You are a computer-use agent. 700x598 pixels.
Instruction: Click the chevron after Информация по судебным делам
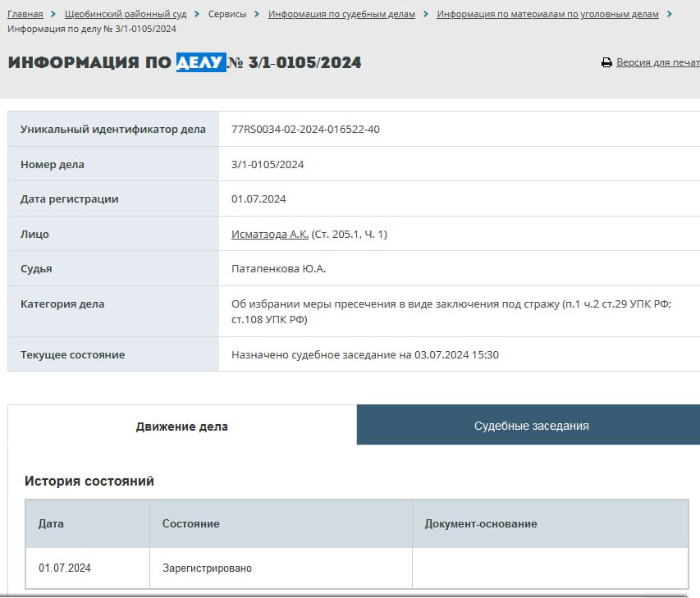pyautogui.click(x=426, y=14)
